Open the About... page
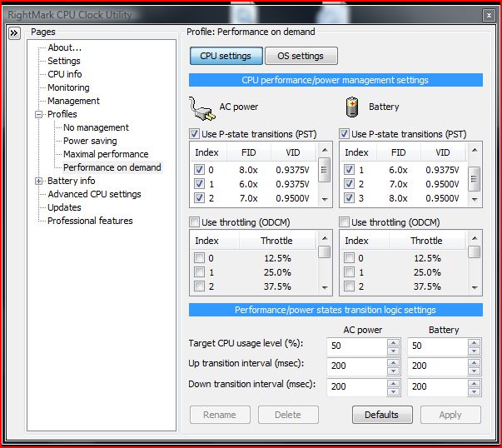Screen dimensions: 502x448 [x=64, y=47]
